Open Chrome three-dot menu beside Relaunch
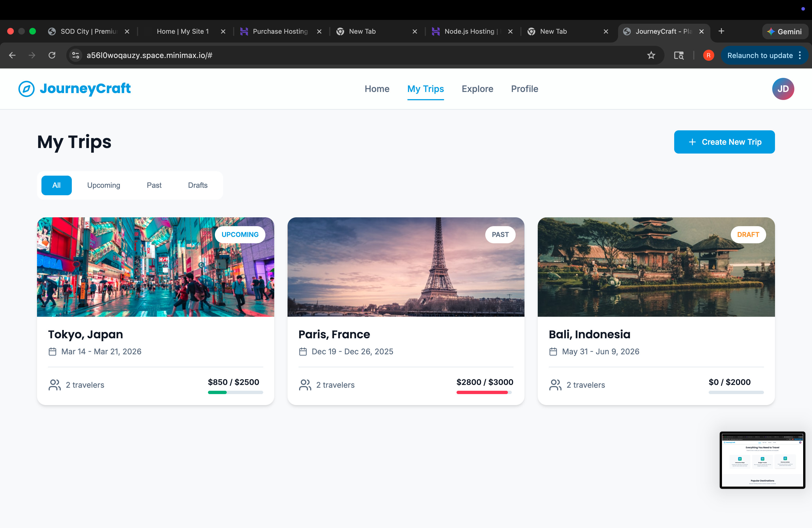Screen dimensions: 812x528 tap(800, 55)
